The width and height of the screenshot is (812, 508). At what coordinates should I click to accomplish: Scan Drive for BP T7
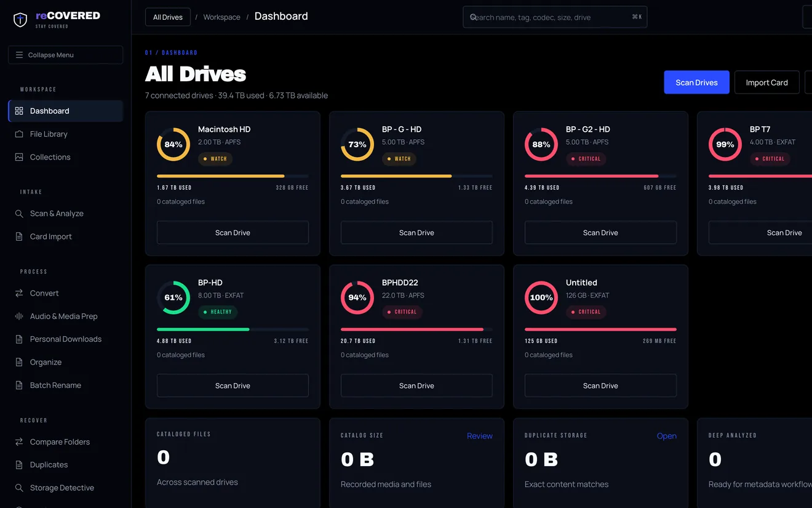tap(760, 233)
